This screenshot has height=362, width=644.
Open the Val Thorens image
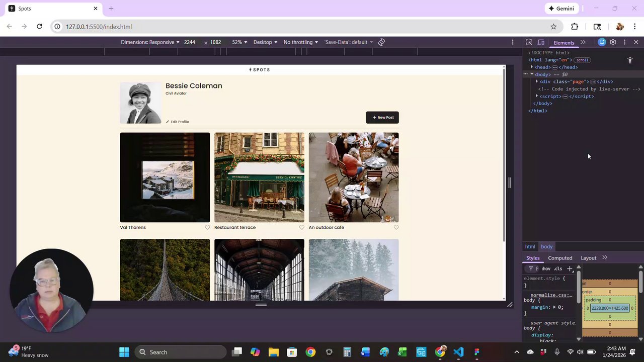[x=165, y=177]
